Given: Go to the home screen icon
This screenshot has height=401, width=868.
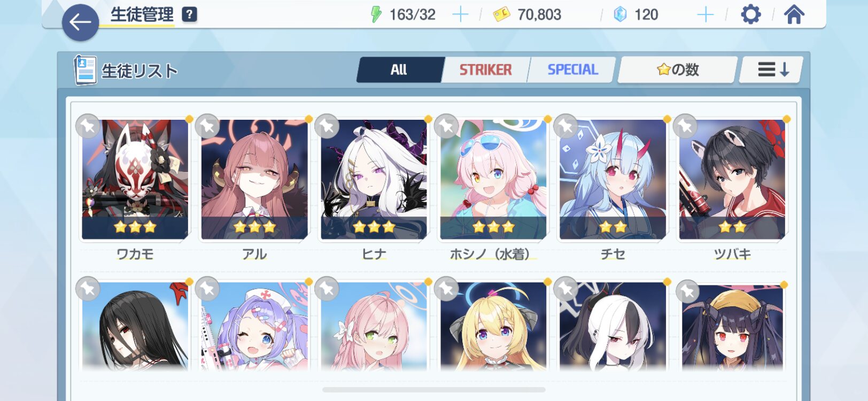Looking at the screenshot, I should click(x=794, y=14).
